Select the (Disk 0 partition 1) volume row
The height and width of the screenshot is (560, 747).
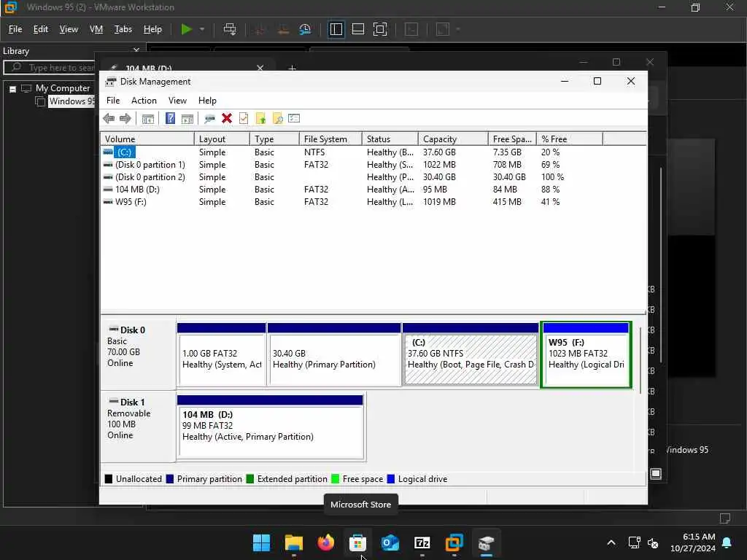click(x=373, y=165)
